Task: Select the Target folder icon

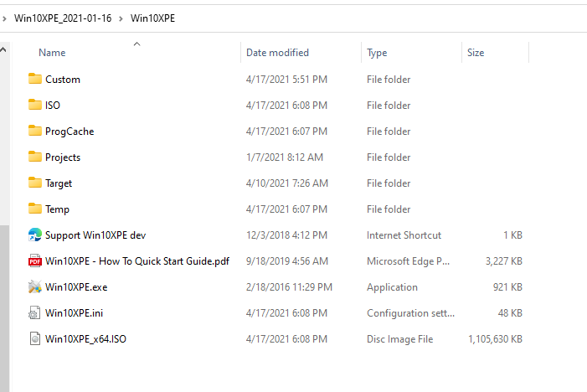Action: 35,183
